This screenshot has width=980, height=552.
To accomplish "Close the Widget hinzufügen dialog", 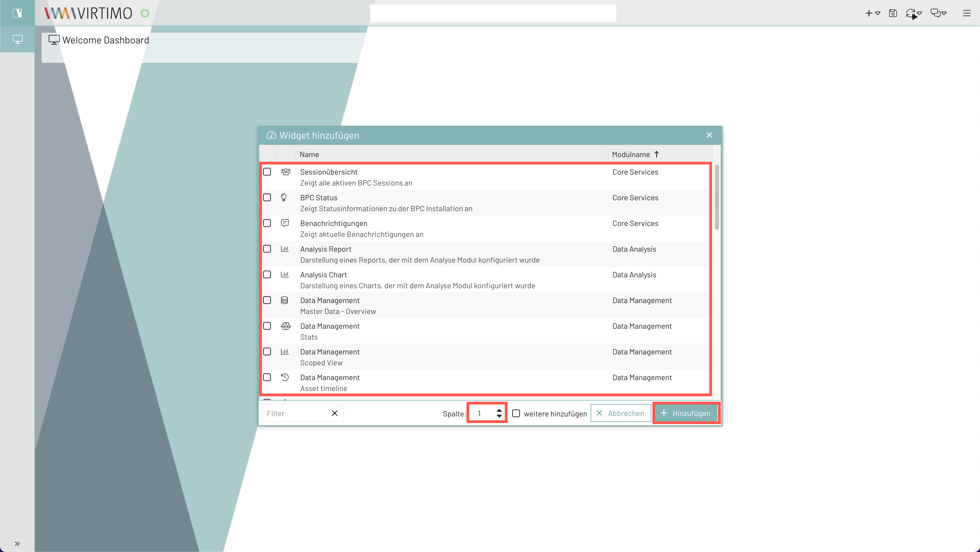I will (x=709, y=135).
